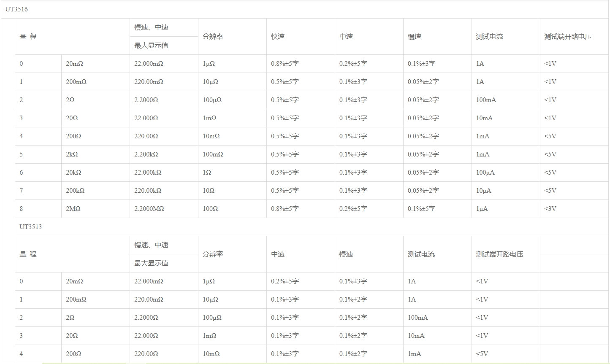610x364 pixels.
Task: Click "1μΩ" in the UT3516 table
Action: pyautogui.click(x=209, y=64)
